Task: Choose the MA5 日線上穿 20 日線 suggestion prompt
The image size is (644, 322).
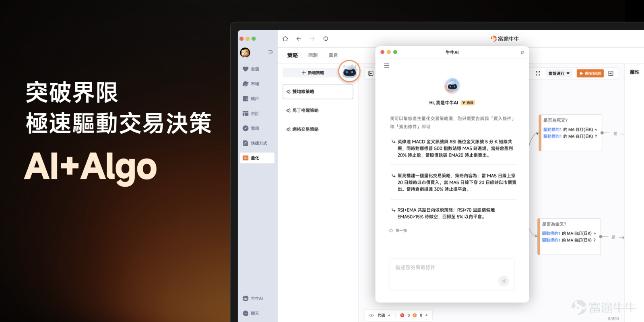Action: point(453,182)
